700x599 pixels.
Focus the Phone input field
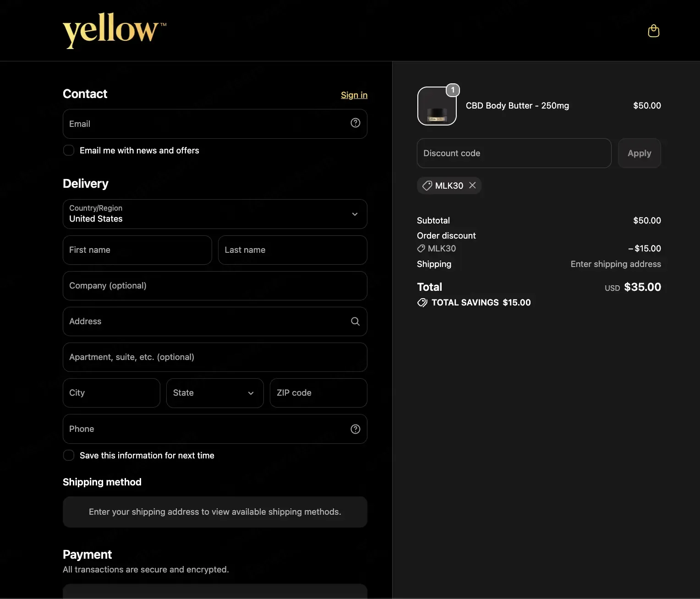pyautogui.click(x=215, y=429)
